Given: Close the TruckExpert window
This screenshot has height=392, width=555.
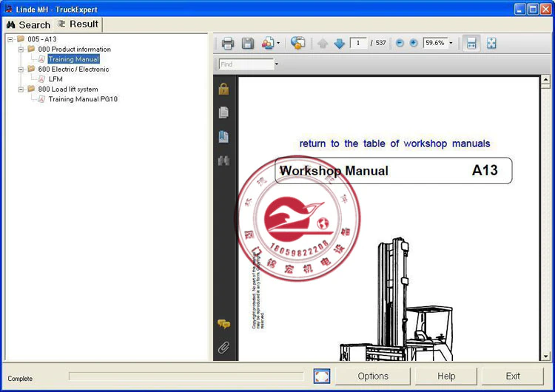Looking at the screenshot, I should tap(546, 9).
